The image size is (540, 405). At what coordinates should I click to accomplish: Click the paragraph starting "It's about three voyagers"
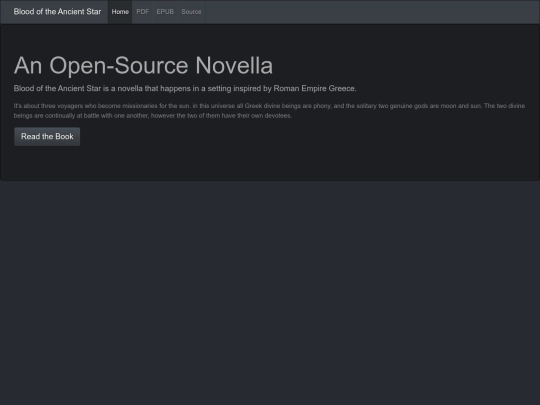click(x=269, y=111)
